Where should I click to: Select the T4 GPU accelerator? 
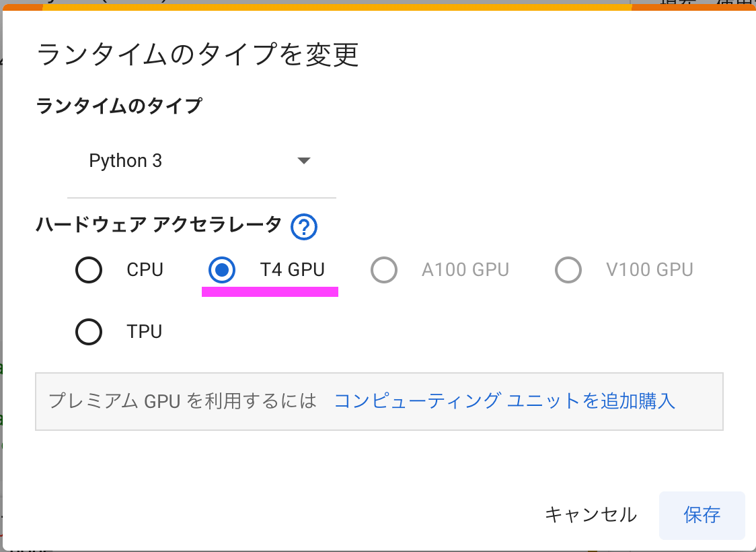click(x=221, y=269)
